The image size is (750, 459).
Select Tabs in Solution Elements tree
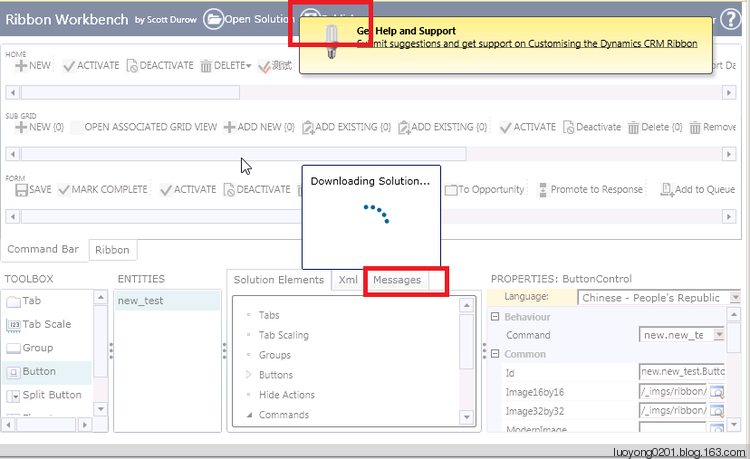click(x=269, y=315)
